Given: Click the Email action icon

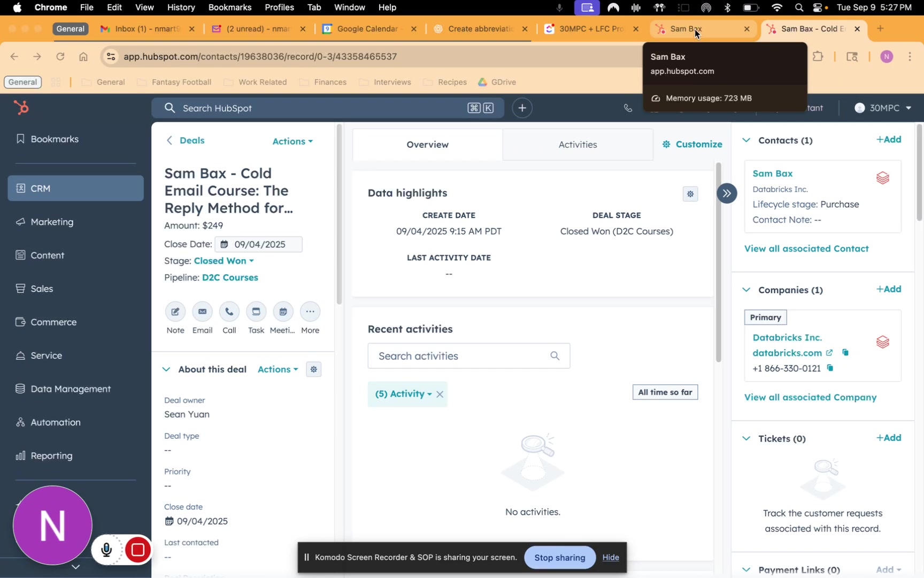Looking at the screenshot, I should coord(202,312).
